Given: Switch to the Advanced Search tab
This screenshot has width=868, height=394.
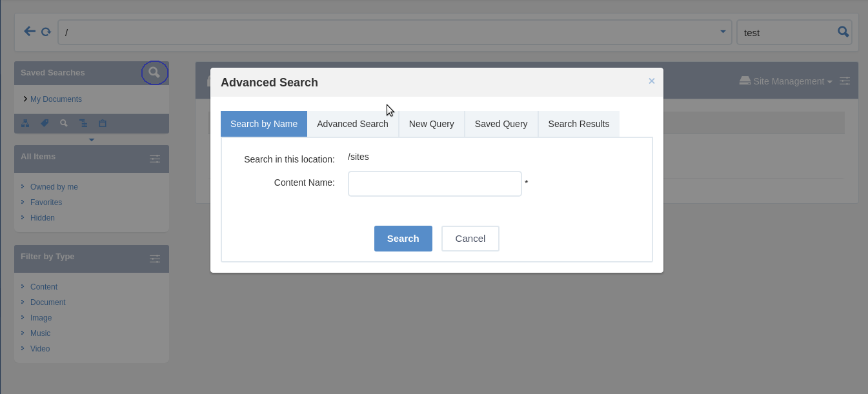Looking at the screenshot, I should coord(352,124).
